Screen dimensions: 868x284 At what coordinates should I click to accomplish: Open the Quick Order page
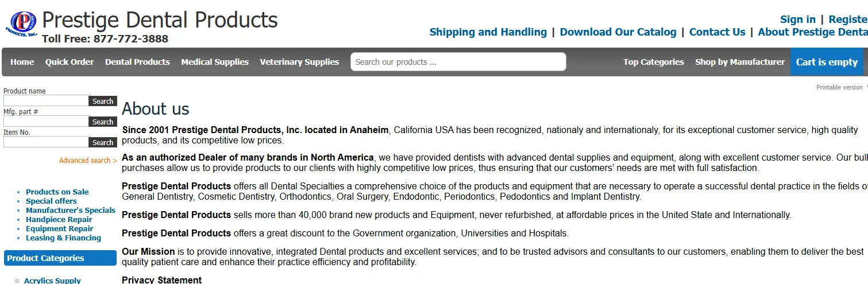coord(70,62)
